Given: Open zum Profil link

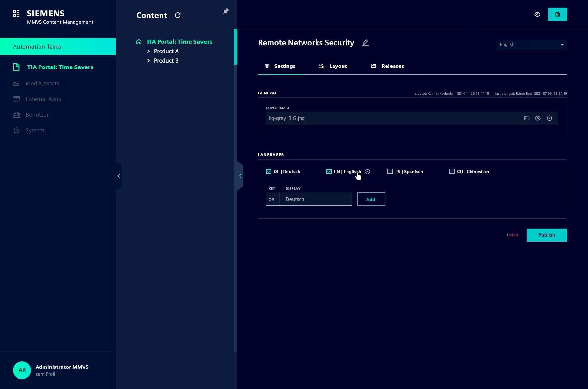Looking at the screenshot, I should (46, 374).
